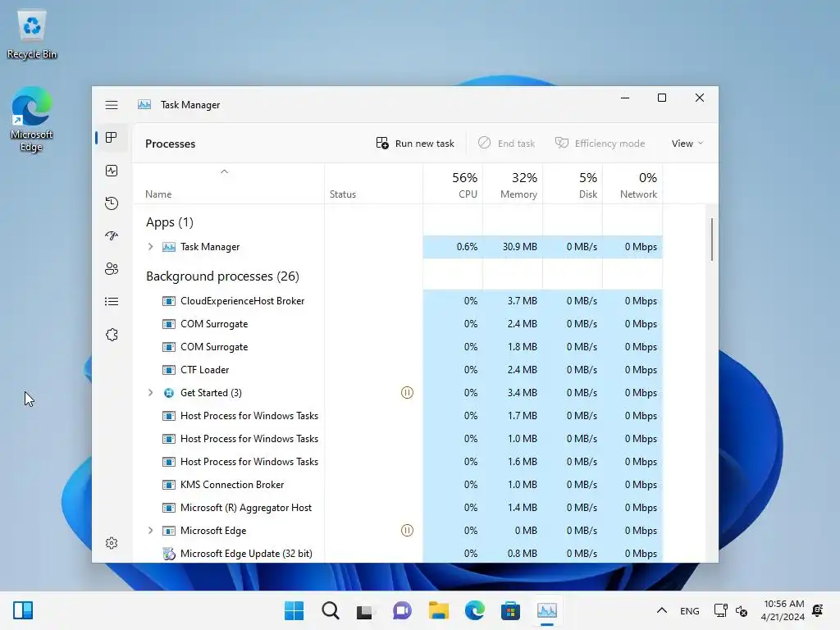Show hidden icons in system tray

tap(662, 610)
